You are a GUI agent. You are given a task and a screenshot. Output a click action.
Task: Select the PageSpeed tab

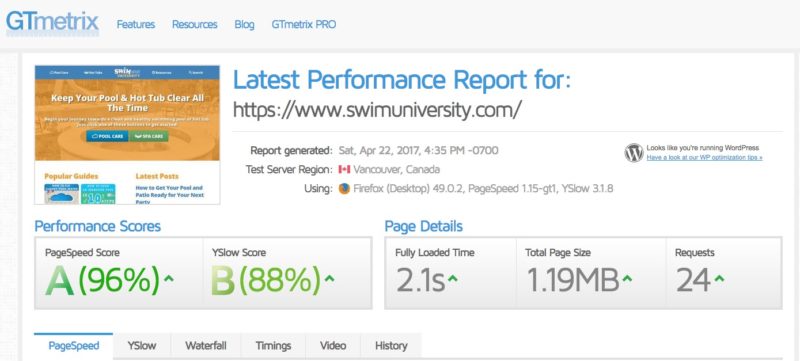tap(73, 346)
